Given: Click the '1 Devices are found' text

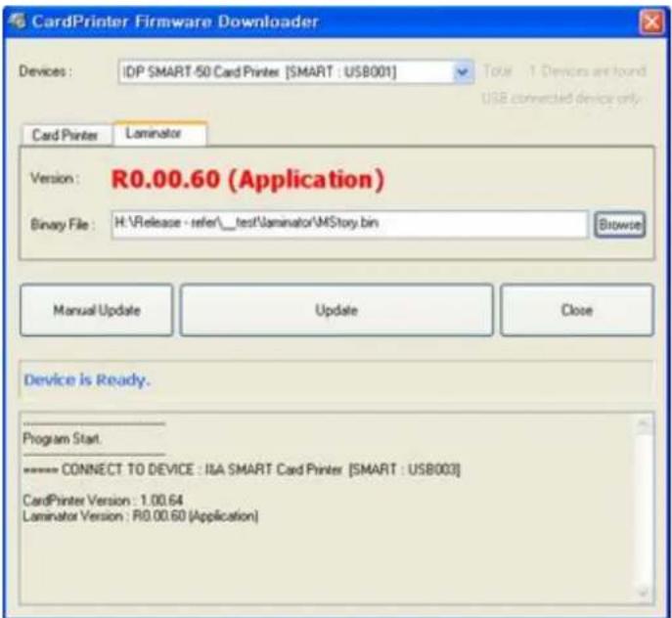Looking at the screenshot, I should [x=587, y=71].
